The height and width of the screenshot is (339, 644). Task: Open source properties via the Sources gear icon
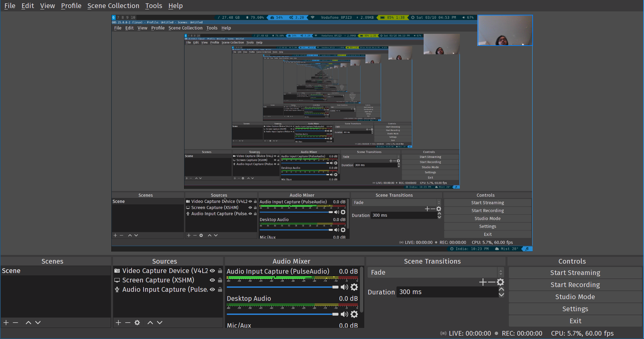137,323
